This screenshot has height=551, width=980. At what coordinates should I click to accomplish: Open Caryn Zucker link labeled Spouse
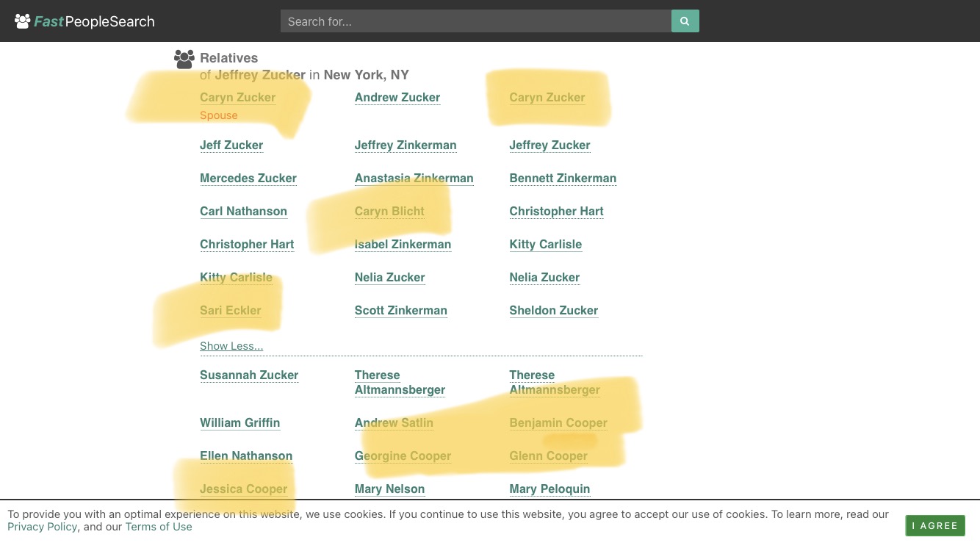[237, 98]
